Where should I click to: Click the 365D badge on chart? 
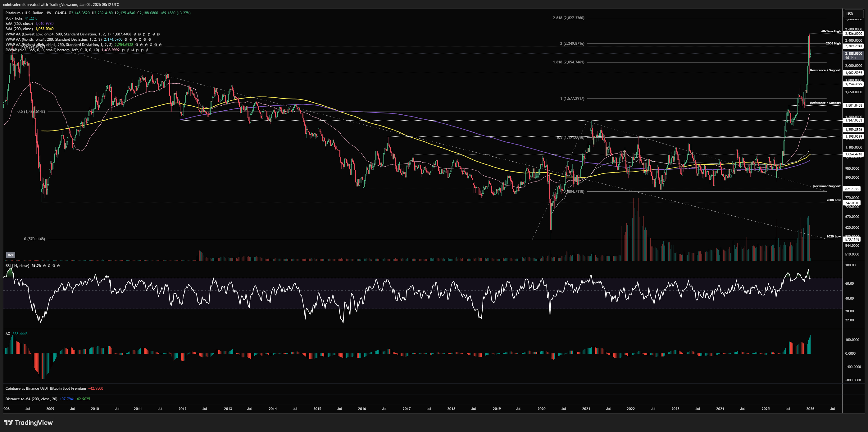coord(11,255)
